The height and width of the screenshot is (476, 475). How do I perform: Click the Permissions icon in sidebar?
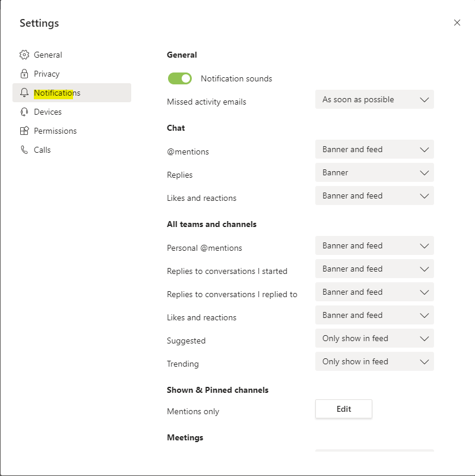coord(24,131)
